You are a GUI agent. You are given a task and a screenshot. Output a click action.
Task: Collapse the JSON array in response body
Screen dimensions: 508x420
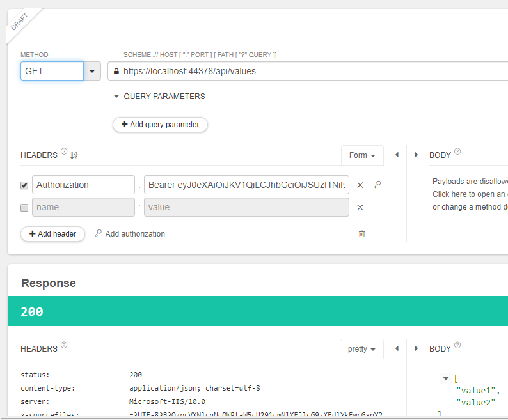coord(446,378)
